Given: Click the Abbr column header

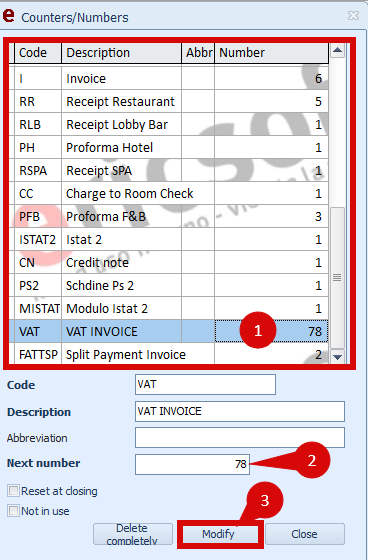Looking at the screenshot, I should click(x=198, y=53).
